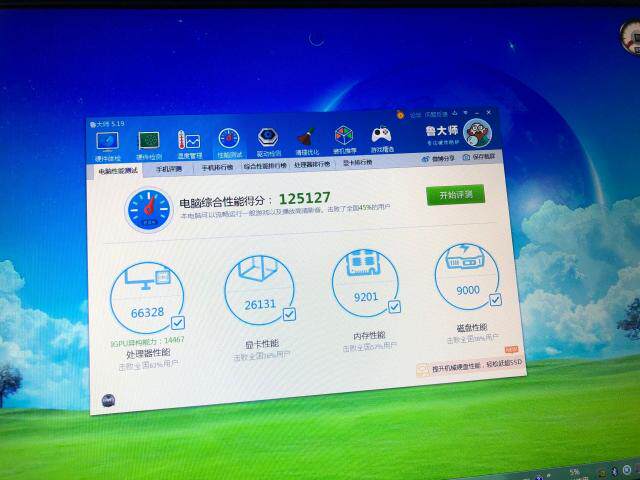Click the processor score 66328
This screenshot has height=480, width=640.
[x=147, y=313]
